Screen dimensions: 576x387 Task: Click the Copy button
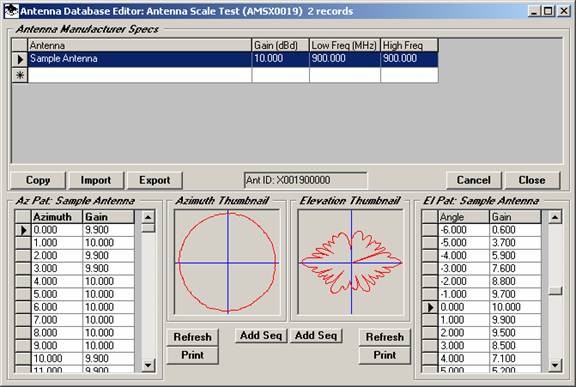(x=38, y=180)
